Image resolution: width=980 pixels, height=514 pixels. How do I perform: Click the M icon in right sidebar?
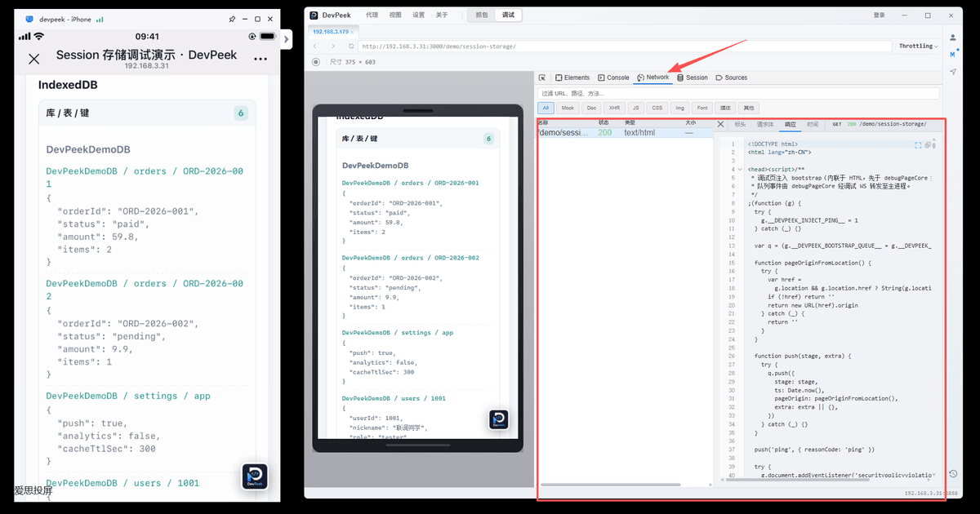pyautogui.click(x=953, y=54)
